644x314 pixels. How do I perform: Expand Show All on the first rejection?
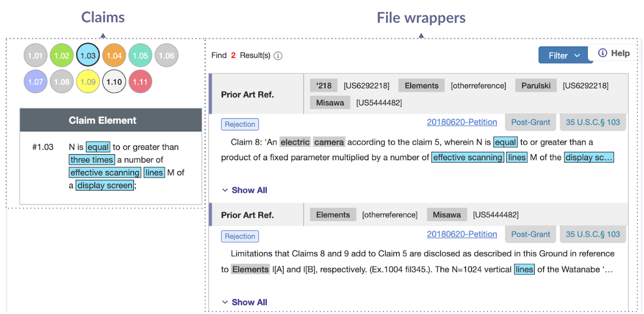point(244,190)
